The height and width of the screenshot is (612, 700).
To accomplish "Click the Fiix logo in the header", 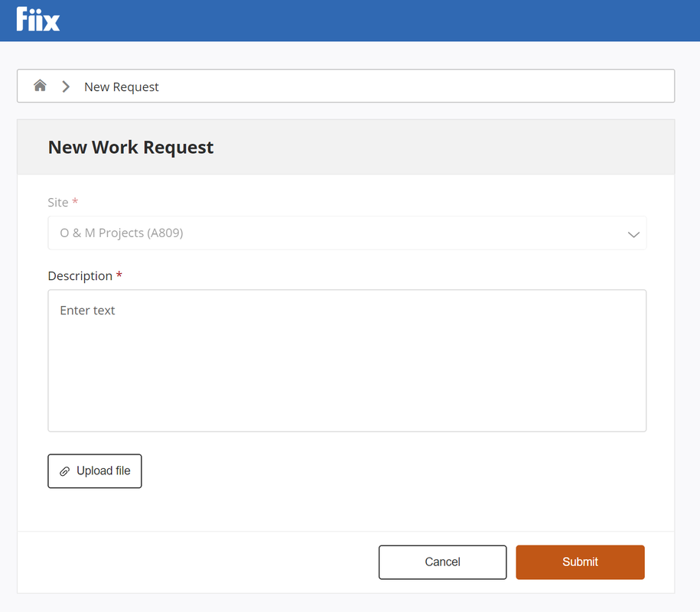I will pyautogui.click(x=38, y=19).
